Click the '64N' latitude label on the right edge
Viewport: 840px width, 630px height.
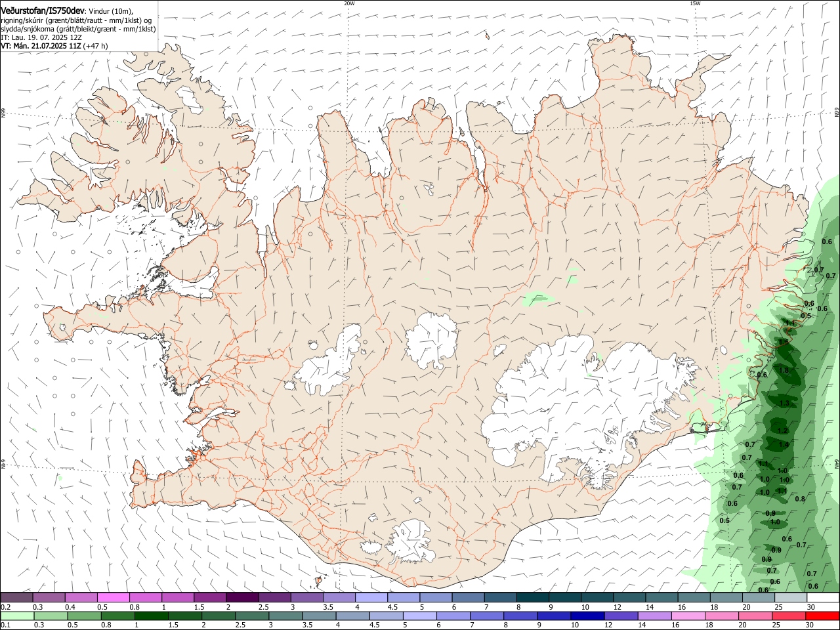pyautogui.click(x=837, y=465)
